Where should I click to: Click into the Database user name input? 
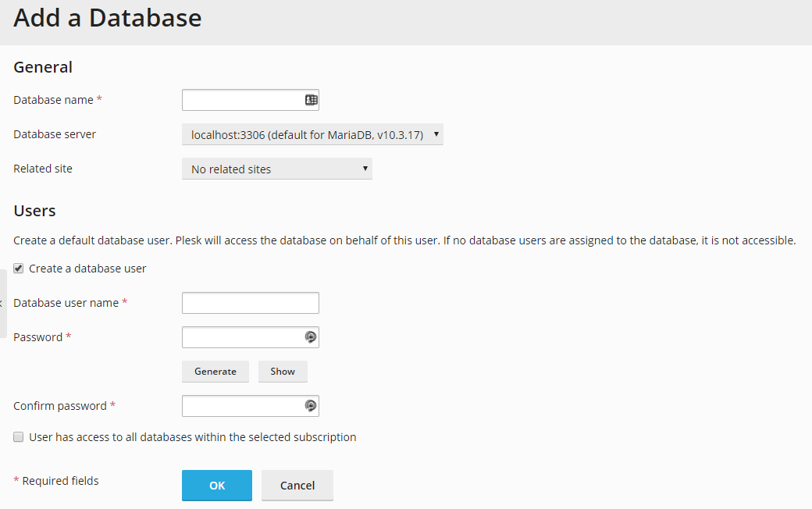[x=250, y=303]
